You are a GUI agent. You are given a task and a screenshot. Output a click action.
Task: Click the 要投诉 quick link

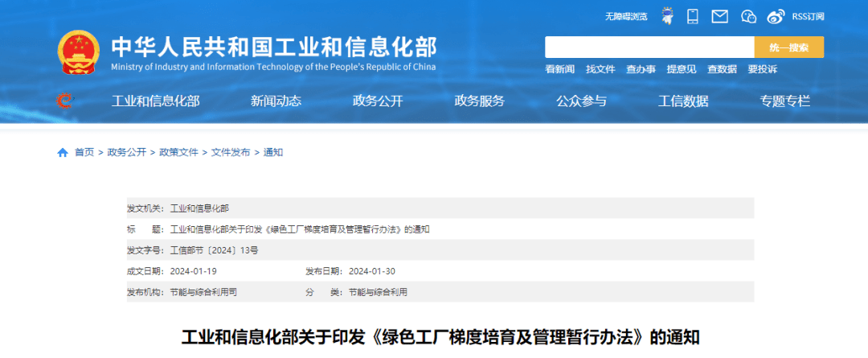(x=762, y=69)
